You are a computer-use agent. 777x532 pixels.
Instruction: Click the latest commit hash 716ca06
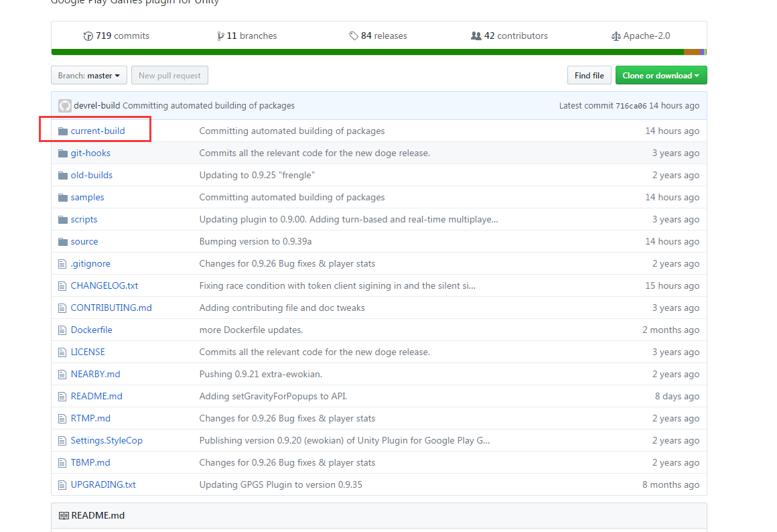pos(631,106)
